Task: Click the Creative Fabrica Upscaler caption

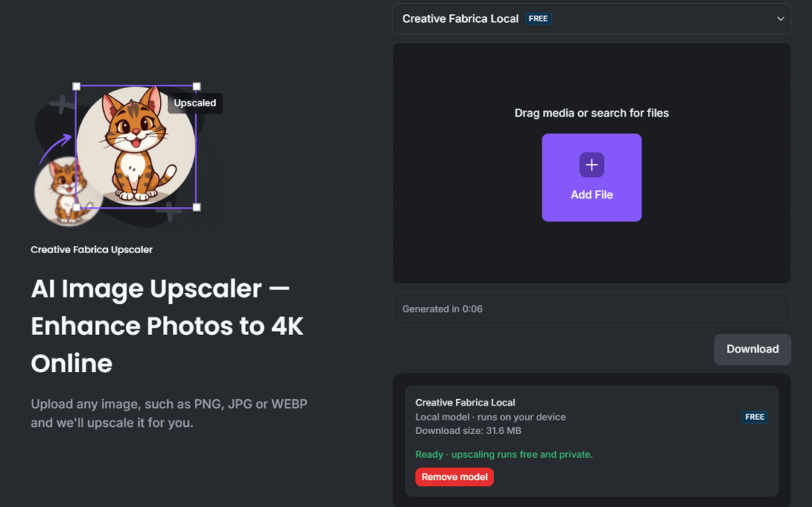Action: tap(92, 250)
